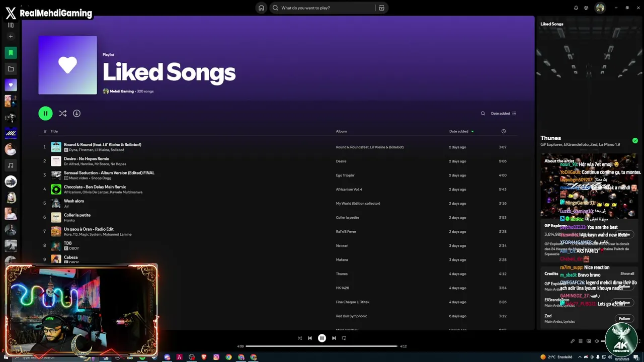Open the Liked Songs cover image
This screenshot has height=362, width=644.
tap(67, 65)
